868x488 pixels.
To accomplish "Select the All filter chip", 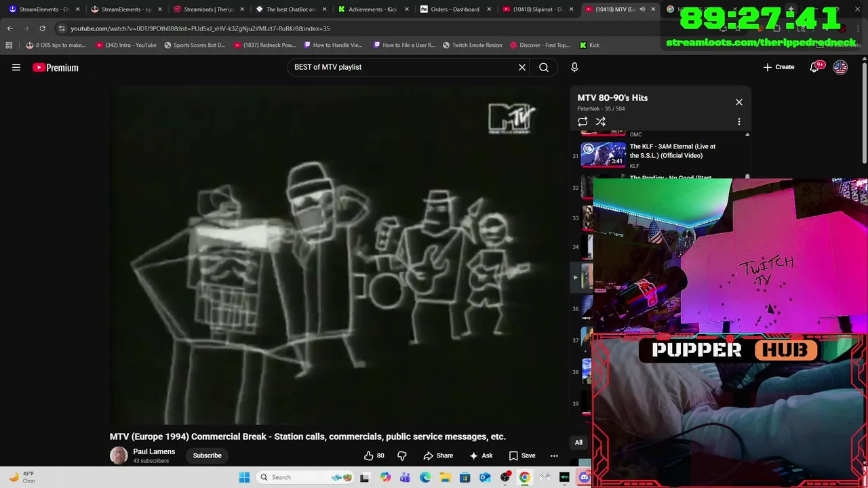I will (x=578, y=443).
